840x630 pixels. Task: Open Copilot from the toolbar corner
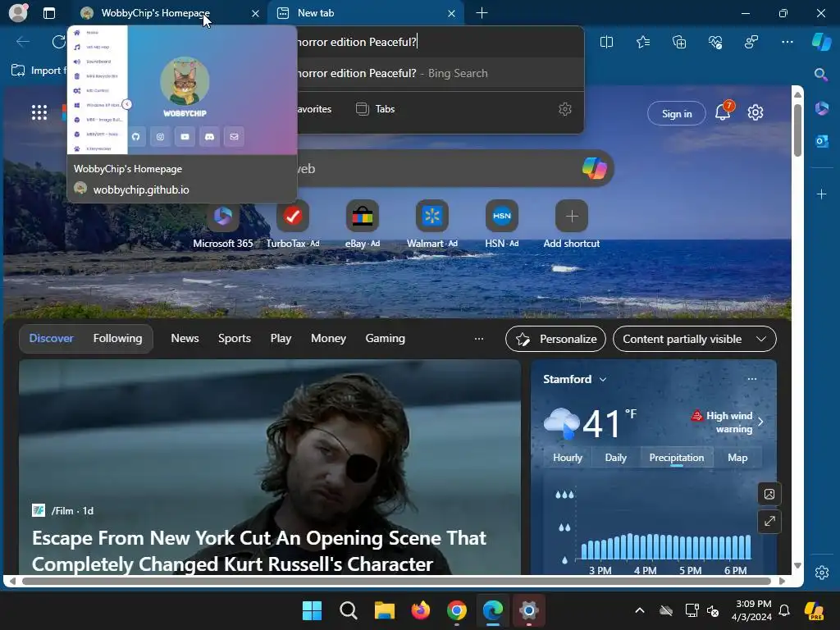point(821,42)
